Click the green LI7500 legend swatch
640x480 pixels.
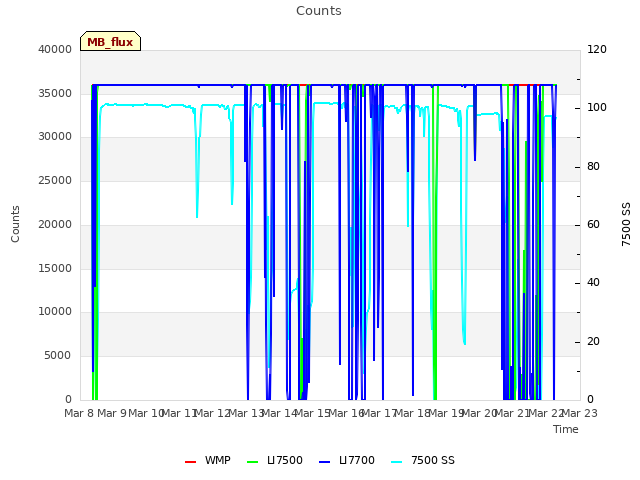coord(253,462)
